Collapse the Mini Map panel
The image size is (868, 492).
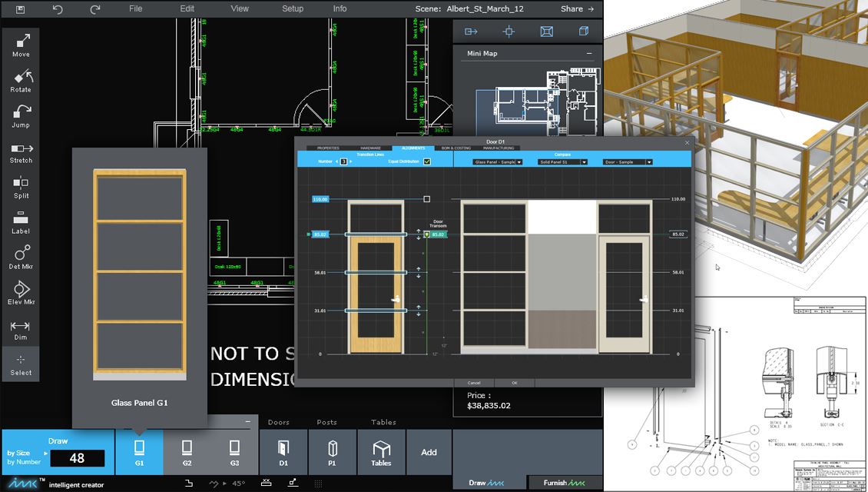point(590,53)
